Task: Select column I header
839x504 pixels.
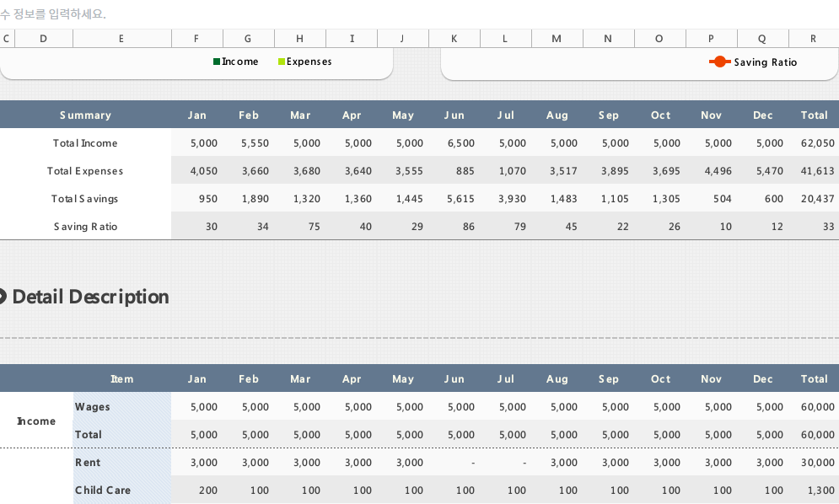Action: (352, 39)
